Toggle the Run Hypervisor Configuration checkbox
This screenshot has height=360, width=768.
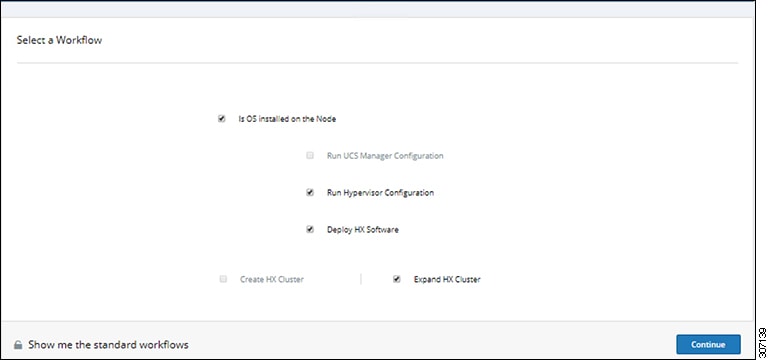(x=310, y=192)
